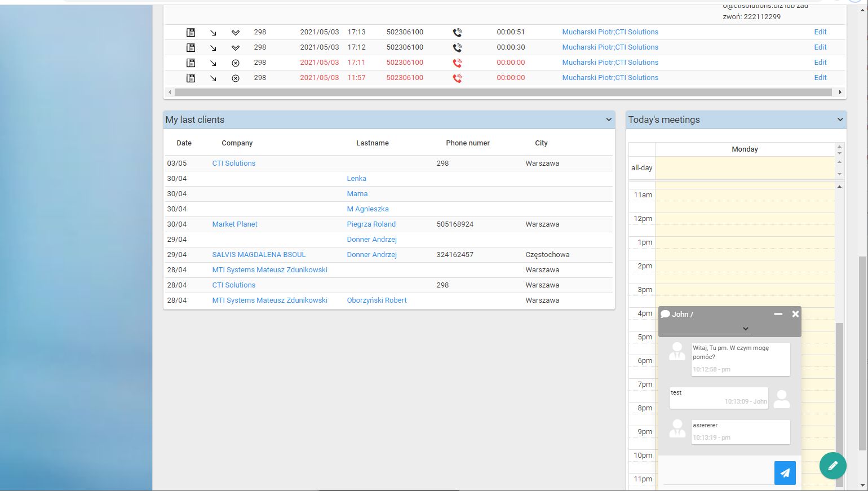
Task: Send the chat message with paper plane button
Action: point(785,473)
